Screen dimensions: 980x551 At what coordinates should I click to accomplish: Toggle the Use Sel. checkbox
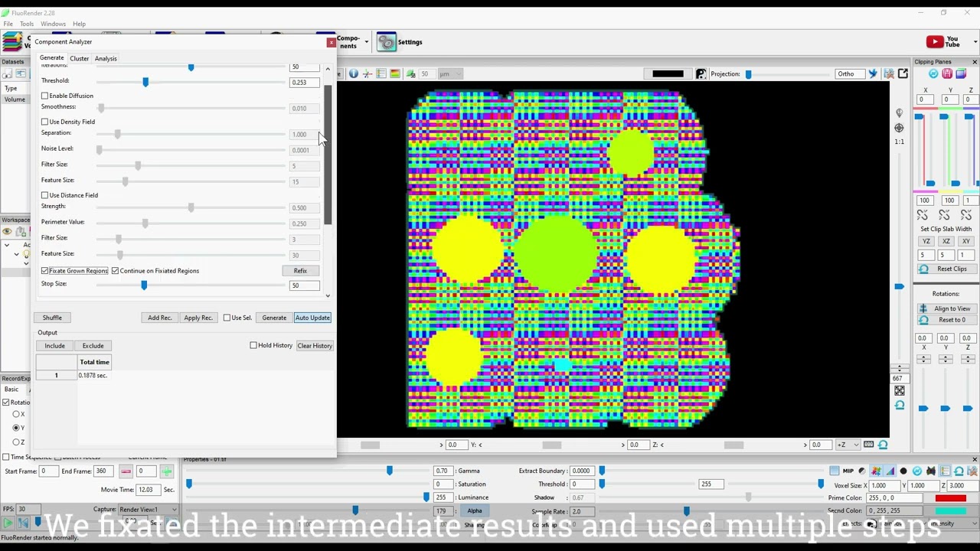click(227, 318)
